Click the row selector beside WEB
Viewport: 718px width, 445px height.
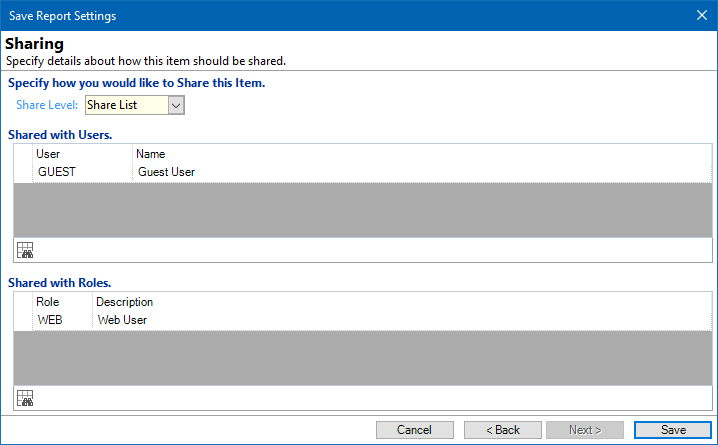click(23, 320)
